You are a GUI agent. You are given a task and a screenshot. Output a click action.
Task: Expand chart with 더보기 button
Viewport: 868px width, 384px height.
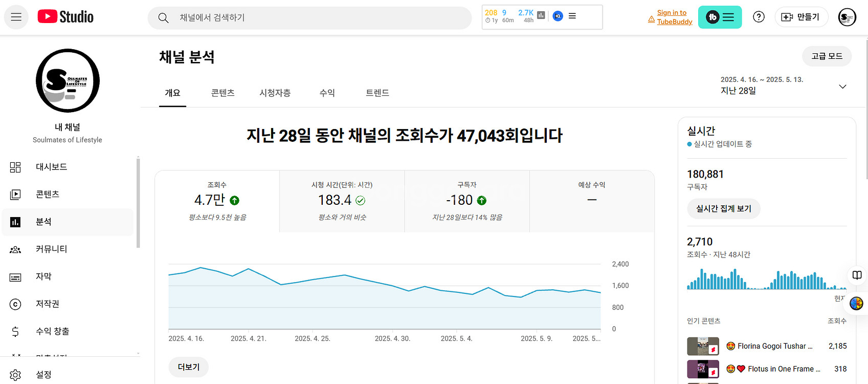click(188, 367)
